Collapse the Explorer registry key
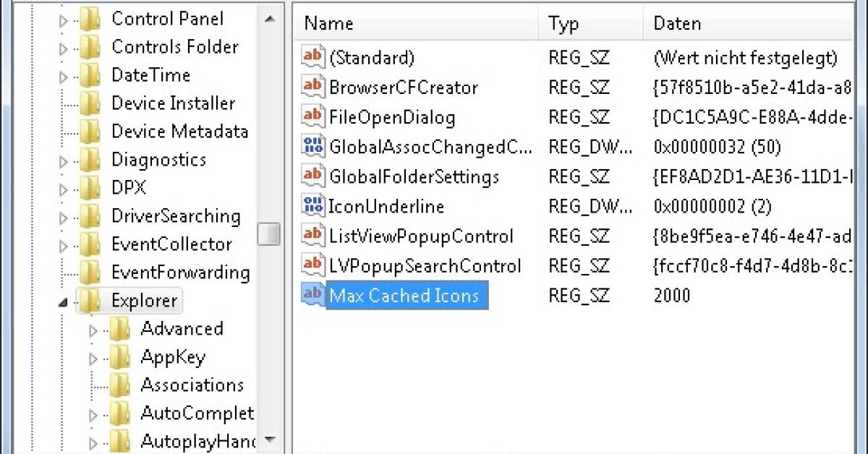868x454 pixels. (x=64, y=301)
